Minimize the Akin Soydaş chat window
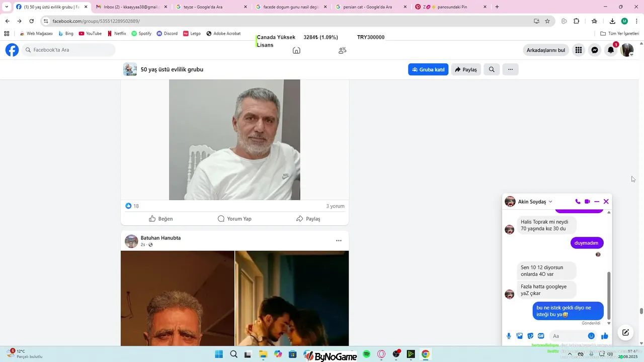 tap(597, 202)
